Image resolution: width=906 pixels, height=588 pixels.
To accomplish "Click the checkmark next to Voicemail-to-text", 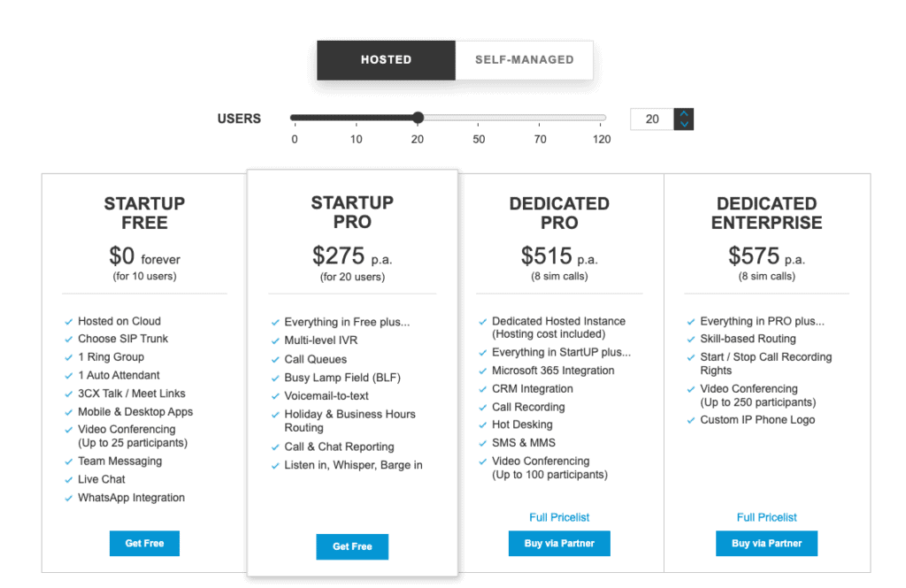I will (278, 395).
